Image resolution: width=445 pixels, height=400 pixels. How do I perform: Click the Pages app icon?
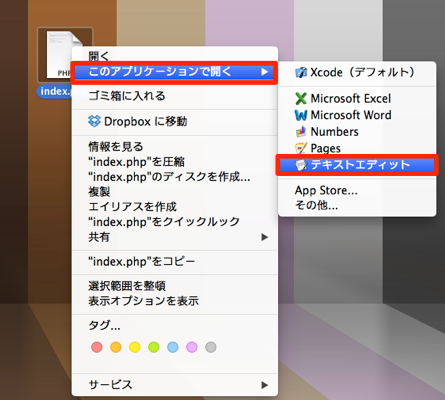tap(301, 148)
